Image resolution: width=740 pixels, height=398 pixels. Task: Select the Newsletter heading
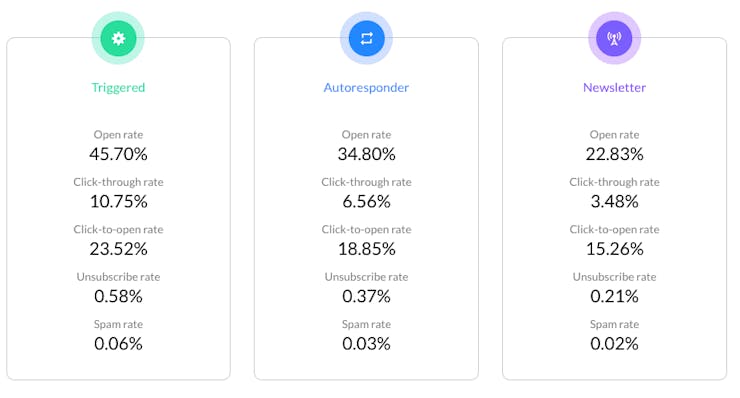point(614,88)
